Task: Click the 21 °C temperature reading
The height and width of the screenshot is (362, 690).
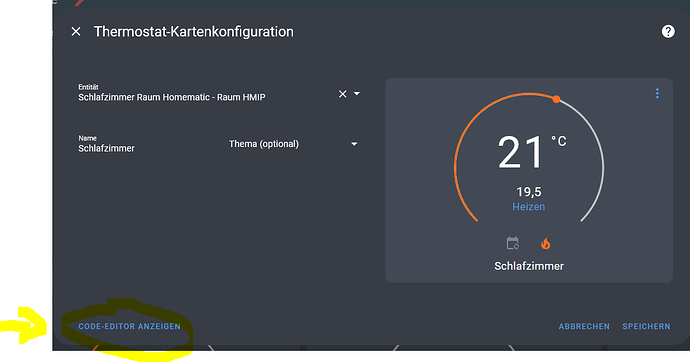Action: pyautogui.click(x=532, y=152)
